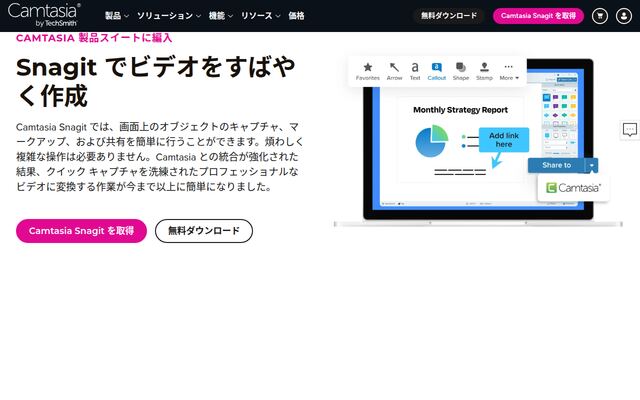The height and width of the screenshot is (400, 640).
Task: Open the More tools dropdown
Action: pos(509,71)
